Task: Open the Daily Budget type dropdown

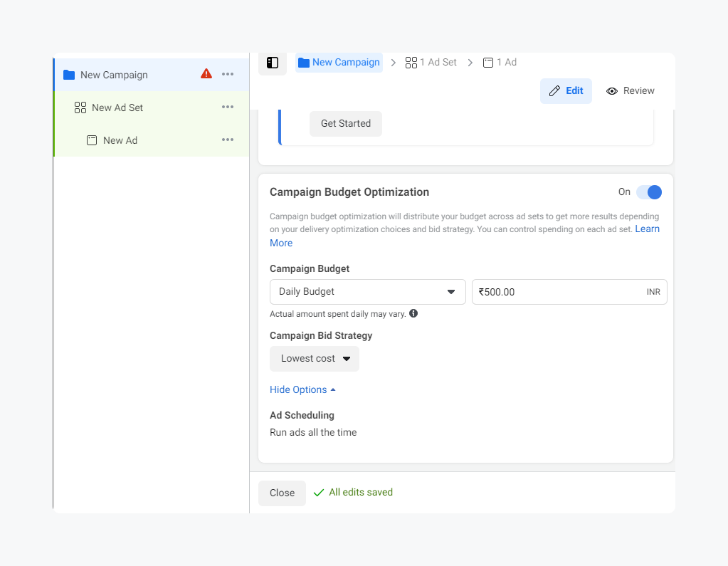Action: tap(367, 292)
